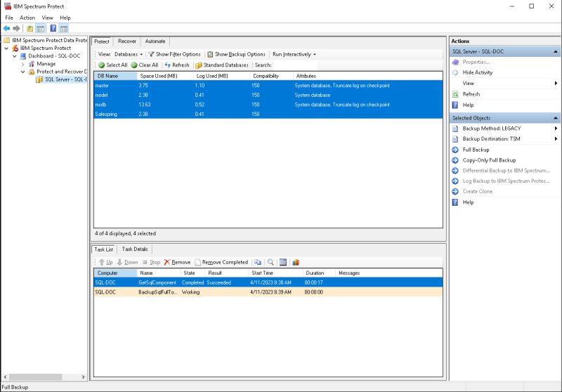The image size is (562, 392).
Task: Select the Task List tab
Action: coord(103,249)
